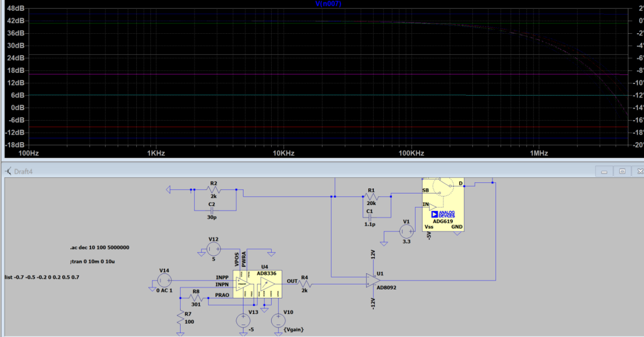Click the PRAO pin label
644x337 pixels.
pyautogui.click(x=222, y=295)
